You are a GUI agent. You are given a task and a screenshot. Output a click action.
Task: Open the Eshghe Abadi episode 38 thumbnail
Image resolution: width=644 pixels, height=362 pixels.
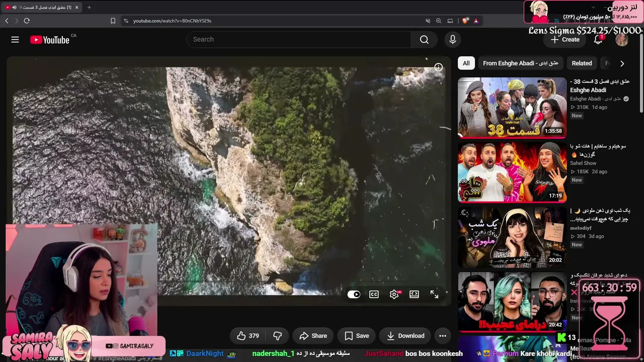click(x=512, y=107)
